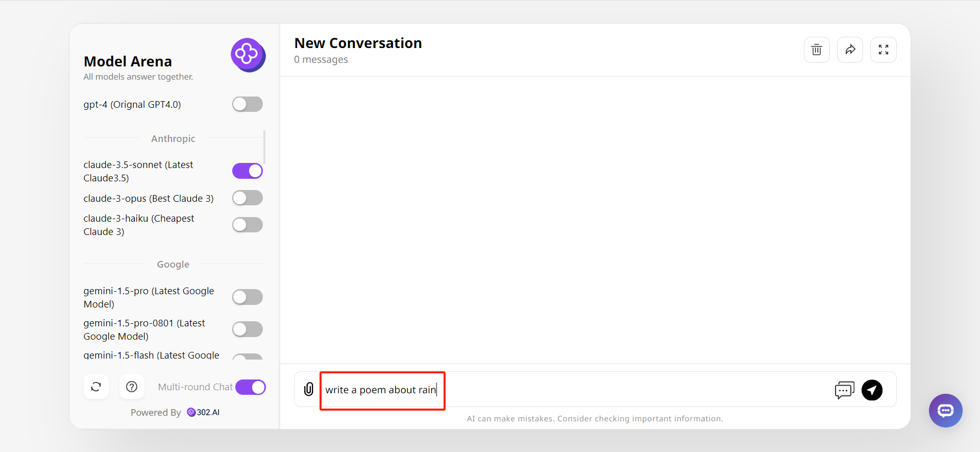Click the paperclip attachment icon
The image size is (980, 452).
point(309,390)
